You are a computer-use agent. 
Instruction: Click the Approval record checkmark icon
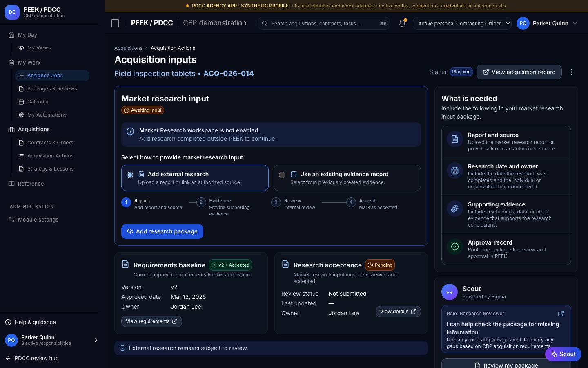click(455, 247)
